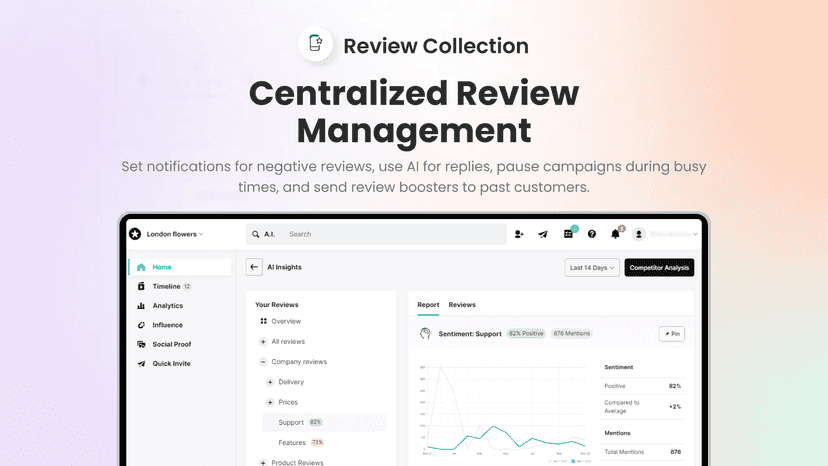Click the Total Mentions 876 row
Image resolution: width=828 pixels, height=466 pixels.
click(x=643, y=452)
